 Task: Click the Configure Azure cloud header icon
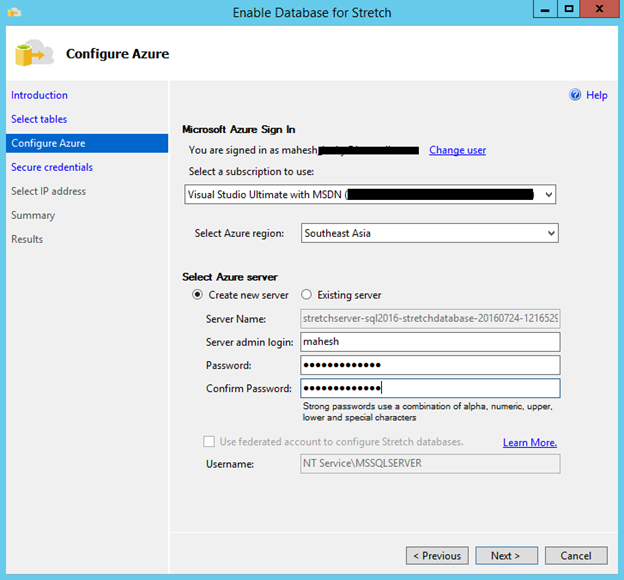click(x=35, y=53)
